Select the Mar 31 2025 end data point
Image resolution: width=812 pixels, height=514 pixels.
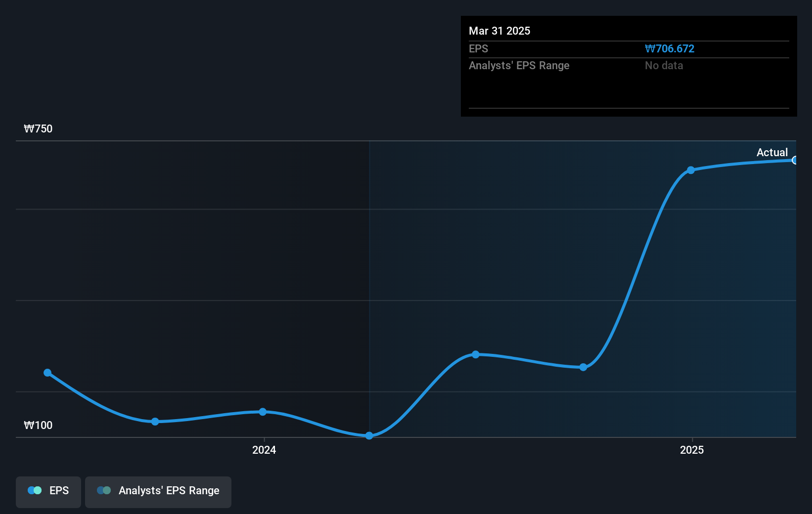tap(795, 160)
